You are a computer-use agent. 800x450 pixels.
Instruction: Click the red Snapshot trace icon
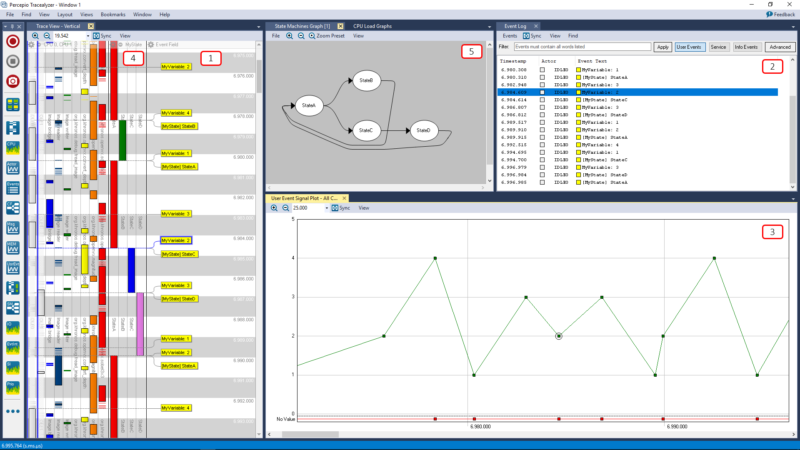click(x=14, y=82)
